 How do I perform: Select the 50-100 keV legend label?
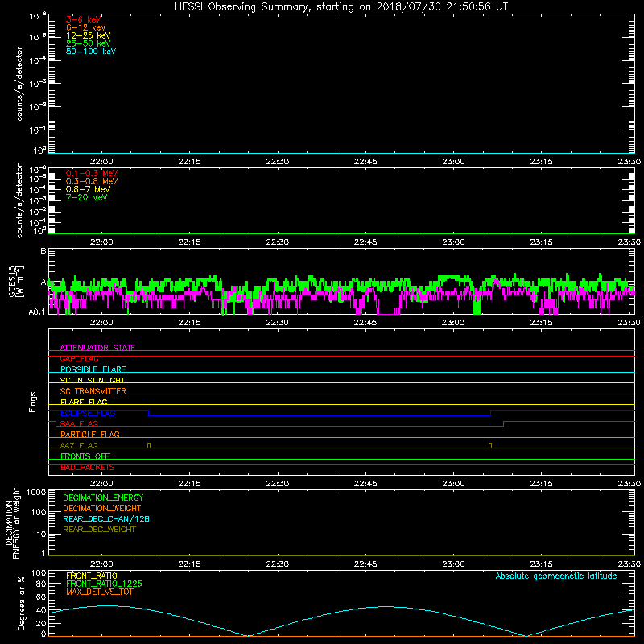[x=91, y=52]
